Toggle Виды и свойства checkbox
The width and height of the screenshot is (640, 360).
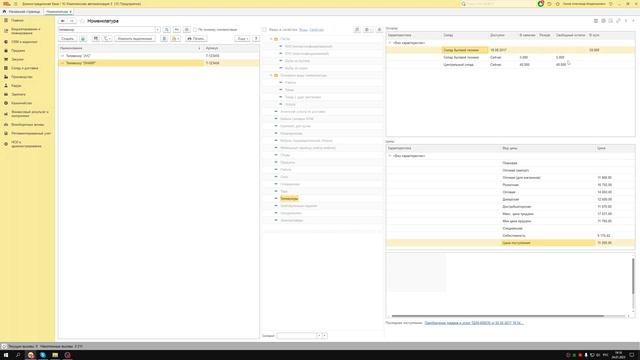click(264, 30)
